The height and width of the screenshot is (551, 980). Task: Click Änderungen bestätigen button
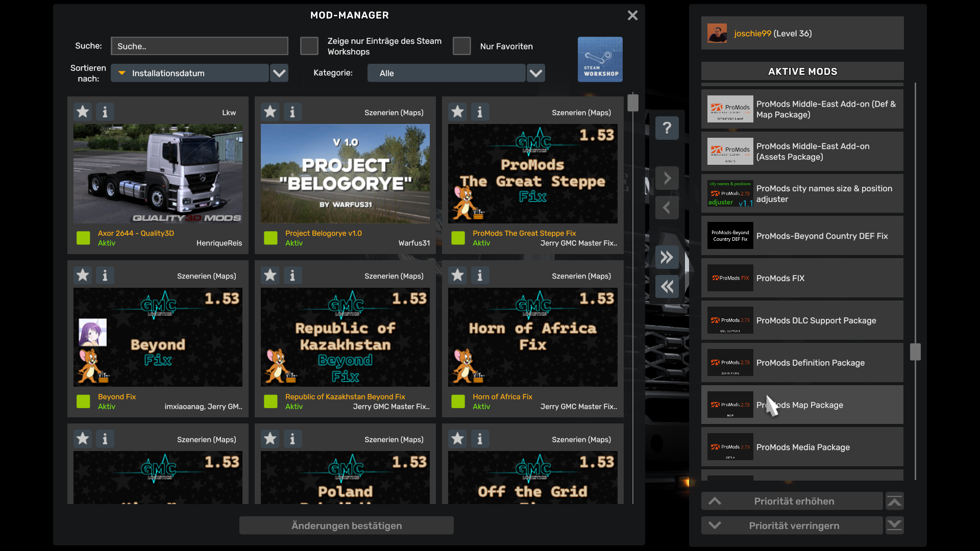pos(347,525)
